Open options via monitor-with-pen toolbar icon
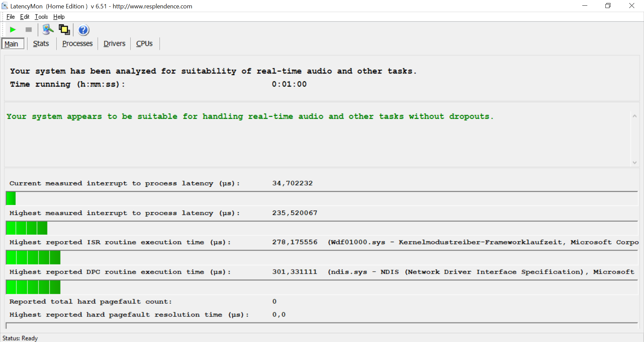The image size is (644, 342). [x=48, y=30]
